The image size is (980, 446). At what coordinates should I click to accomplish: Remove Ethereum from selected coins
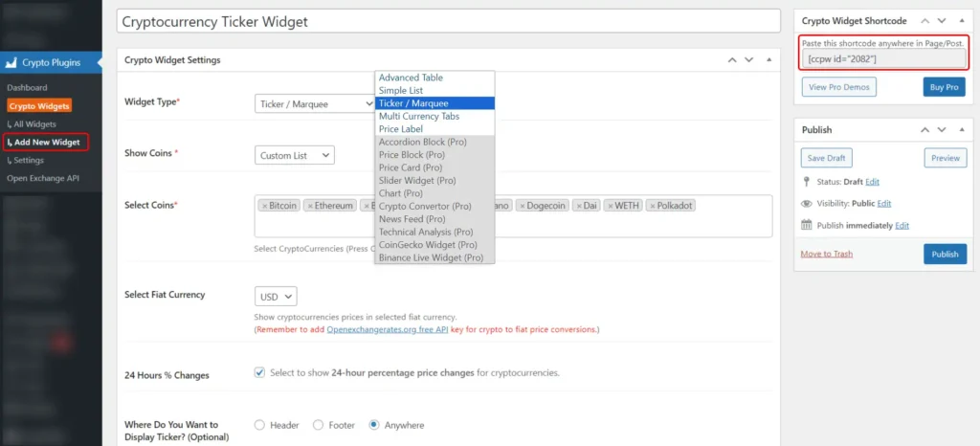click(310, 206)
